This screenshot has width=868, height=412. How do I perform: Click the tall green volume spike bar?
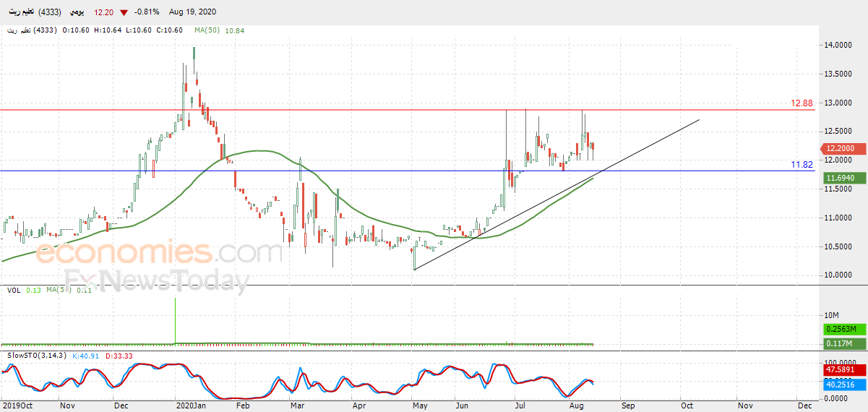pos(176,320)
